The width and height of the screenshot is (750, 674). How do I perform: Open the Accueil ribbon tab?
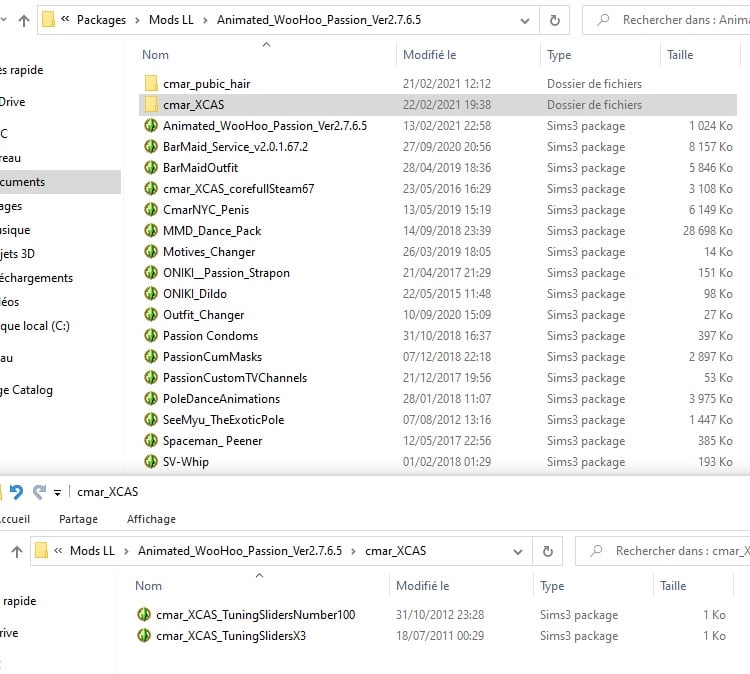coord(14,519)
